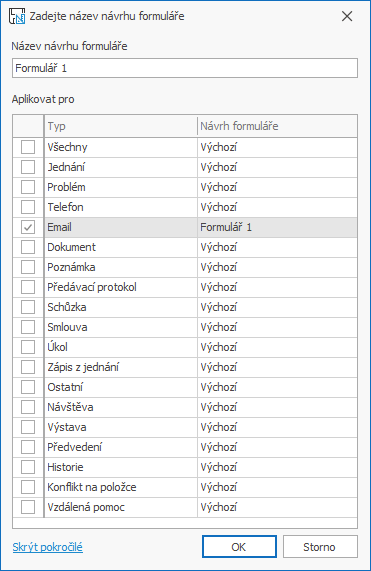Viewport: 371px width, 571px height.
Task: Select the Úkol checkbox
Action: pyautogui.click(x=28, y=347)
